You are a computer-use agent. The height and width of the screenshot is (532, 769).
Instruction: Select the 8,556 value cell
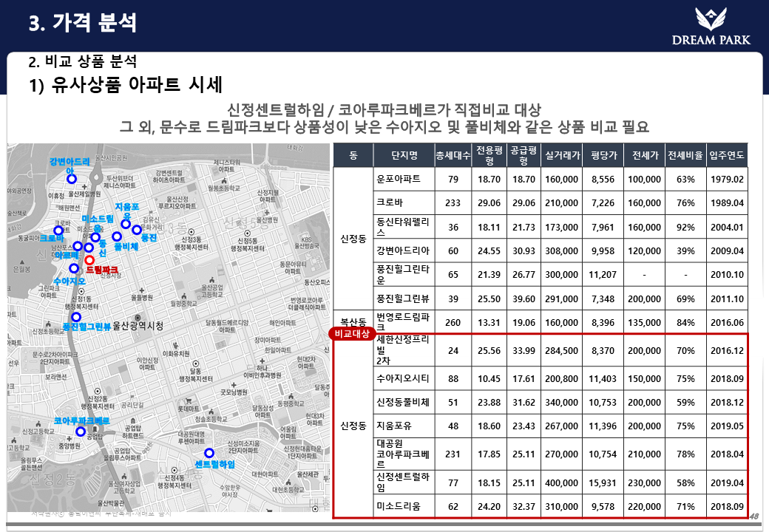point(603,180)
